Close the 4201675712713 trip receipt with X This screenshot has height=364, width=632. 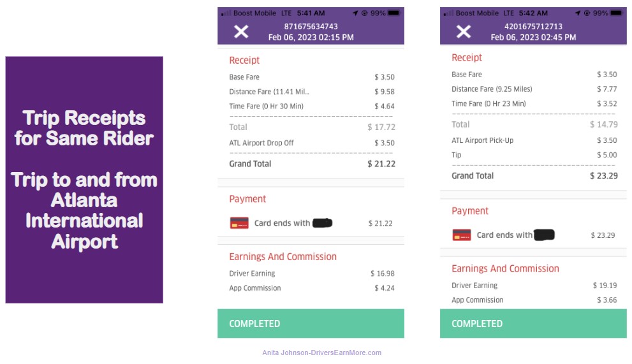[x=464, y=31]
